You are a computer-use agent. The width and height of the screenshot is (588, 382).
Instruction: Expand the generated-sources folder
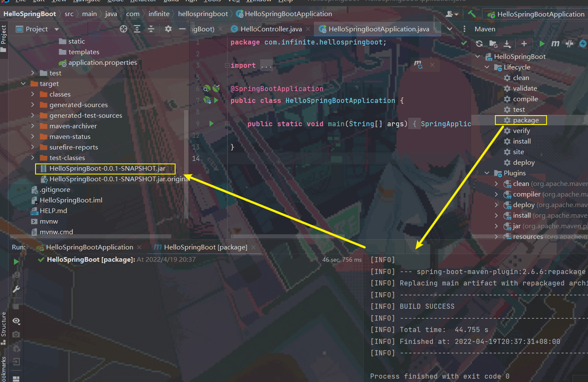click(x=33, y=105)
